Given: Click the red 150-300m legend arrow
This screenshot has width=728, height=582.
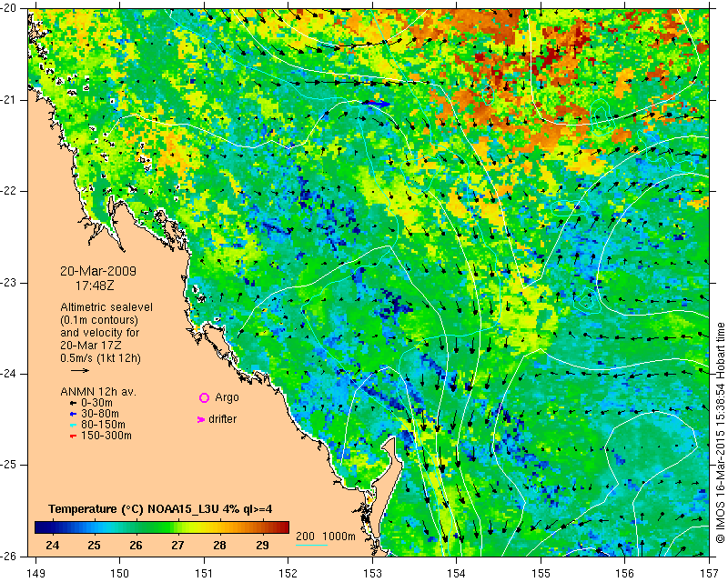Looking at the screenshot, I should point(73,436).
